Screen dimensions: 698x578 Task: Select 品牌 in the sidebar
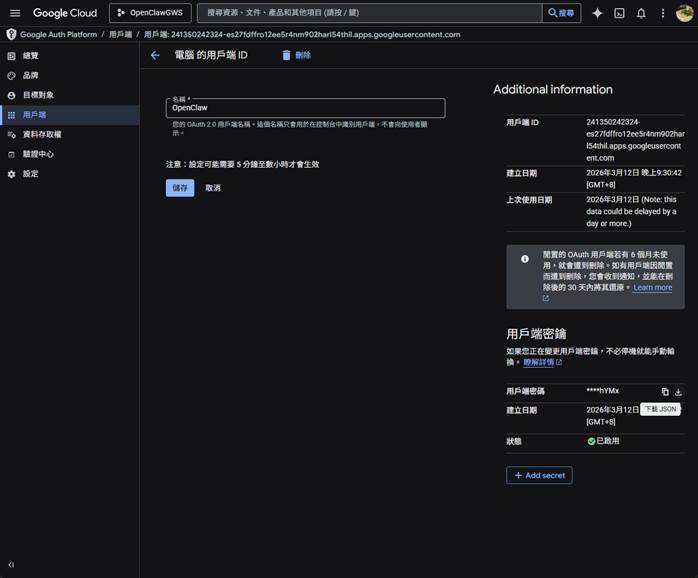point(30,75)
